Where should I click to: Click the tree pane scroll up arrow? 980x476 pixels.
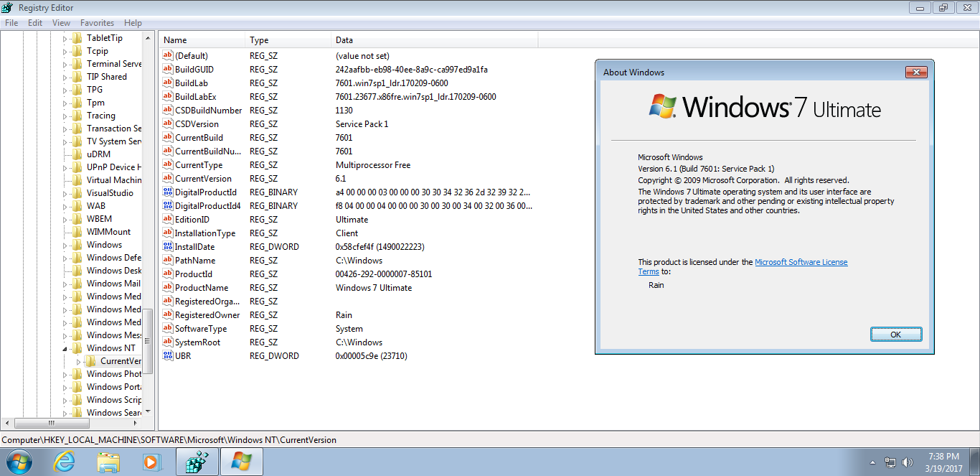148,37
